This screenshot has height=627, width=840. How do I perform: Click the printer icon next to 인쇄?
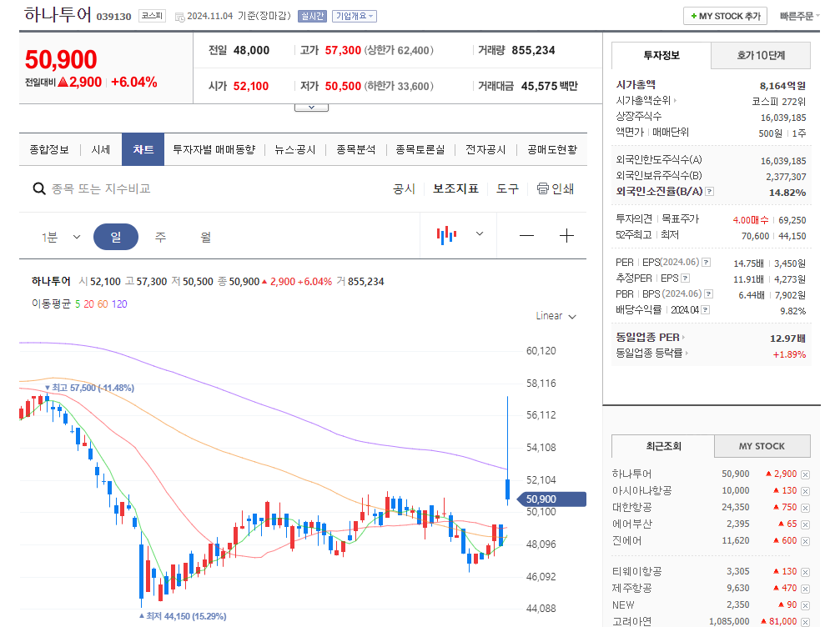point(543,188)
